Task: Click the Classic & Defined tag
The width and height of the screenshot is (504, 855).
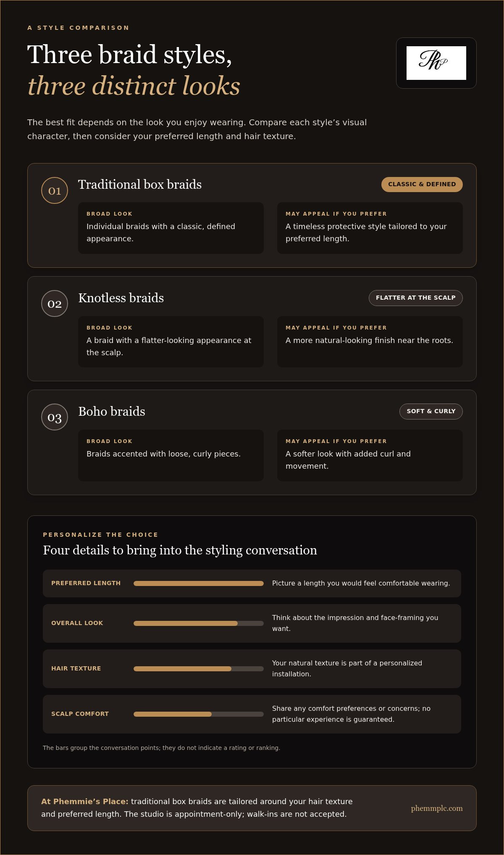Action: pyautogui.click(x=422, y=185)
